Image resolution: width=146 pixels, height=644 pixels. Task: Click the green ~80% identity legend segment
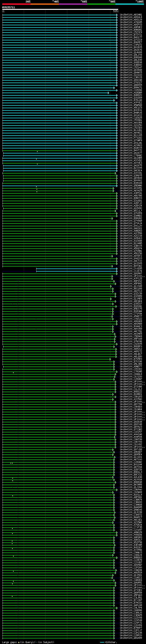101,4
